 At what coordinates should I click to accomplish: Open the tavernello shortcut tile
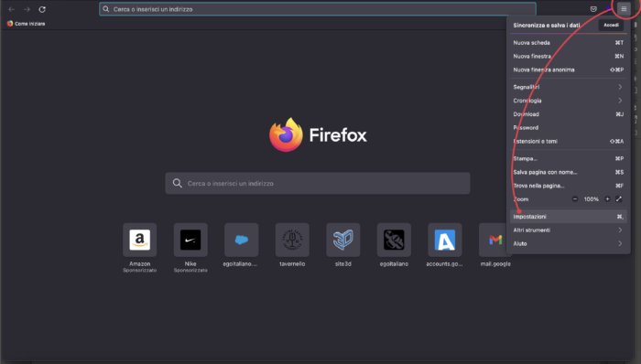coord(292,240)
